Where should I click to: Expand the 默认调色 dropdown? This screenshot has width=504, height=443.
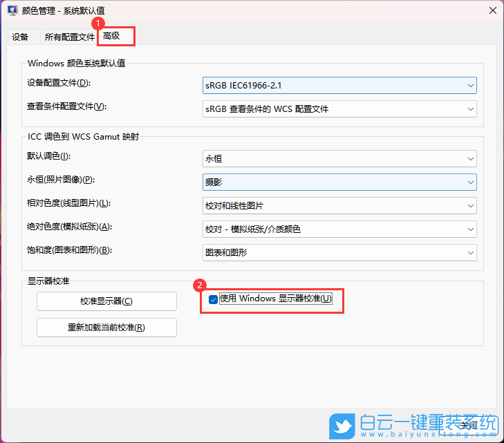click(x=339, y=158)
